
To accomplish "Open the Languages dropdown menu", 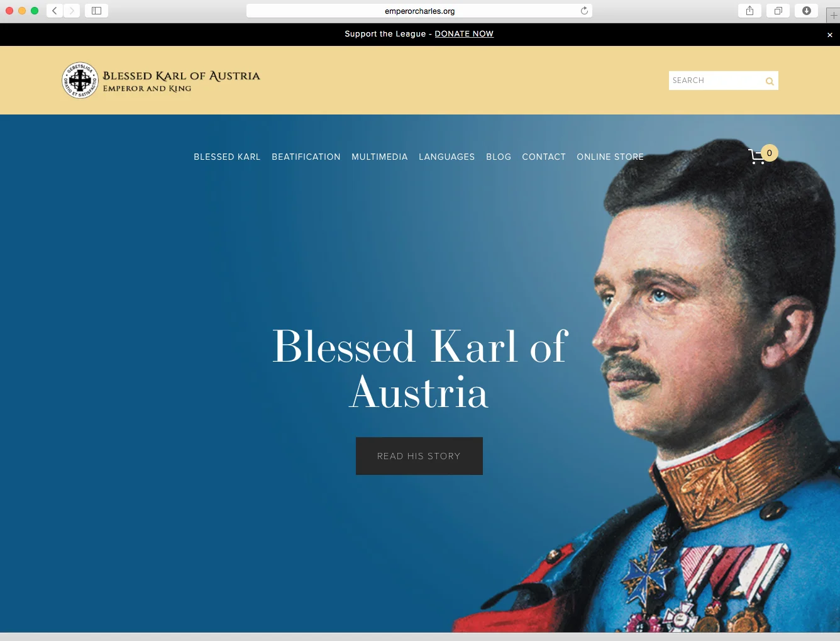I will (446, 157).
